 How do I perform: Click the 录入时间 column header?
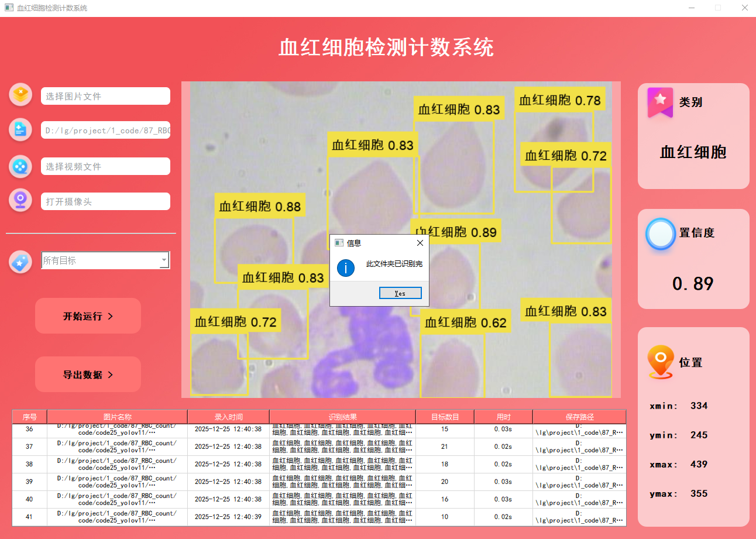tap(229, 417)
